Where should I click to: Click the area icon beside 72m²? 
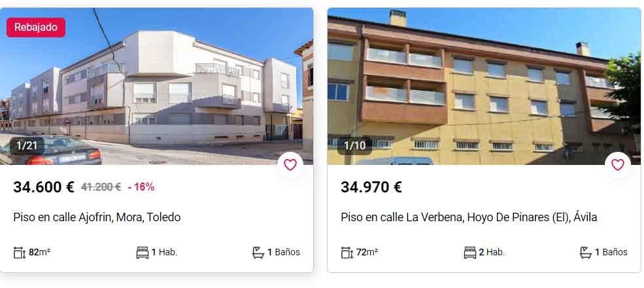click(x=347, y=253)
